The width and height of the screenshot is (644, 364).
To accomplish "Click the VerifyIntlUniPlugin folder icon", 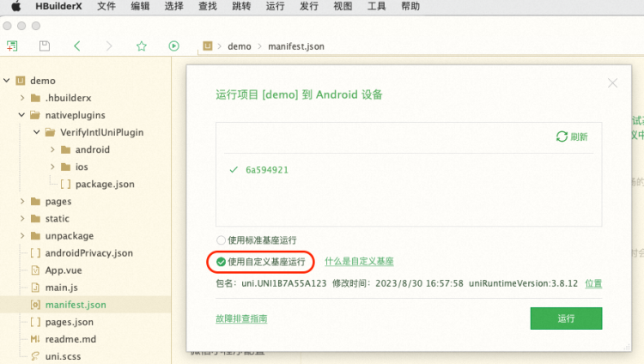I will 51,132.
